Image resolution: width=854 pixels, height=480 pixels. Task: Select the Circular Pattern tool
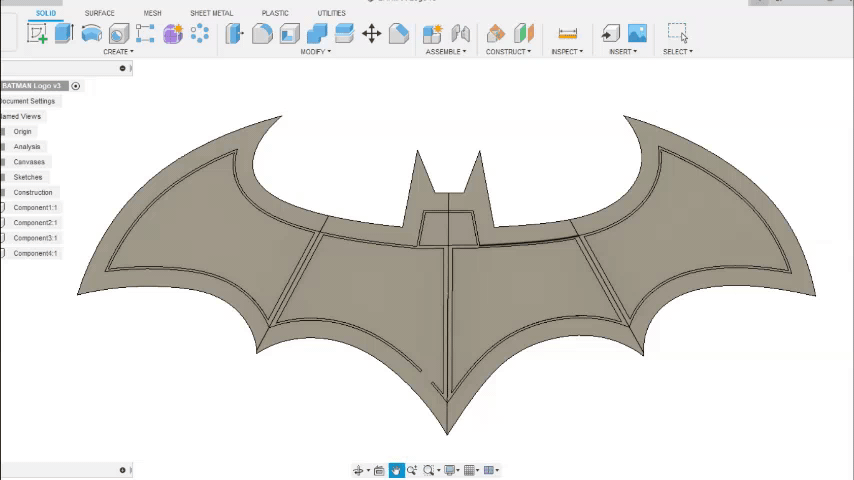click(200, 33)
